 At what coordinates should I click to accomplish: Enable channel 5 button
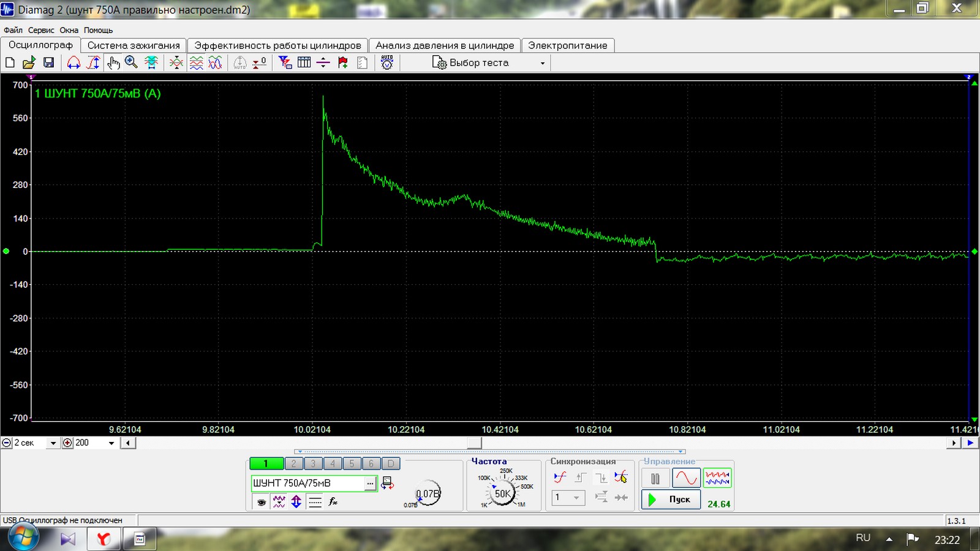tap(352, 463)
